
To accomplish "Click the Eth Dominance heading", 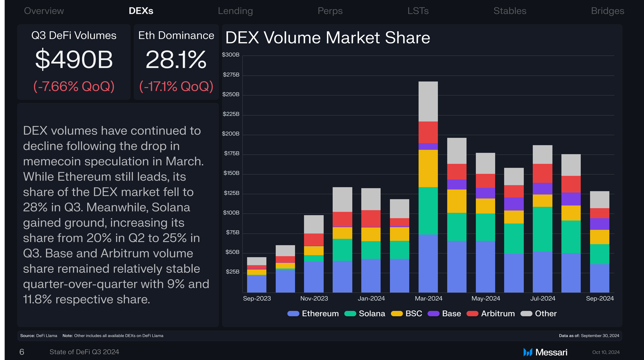I will (176, 36).
